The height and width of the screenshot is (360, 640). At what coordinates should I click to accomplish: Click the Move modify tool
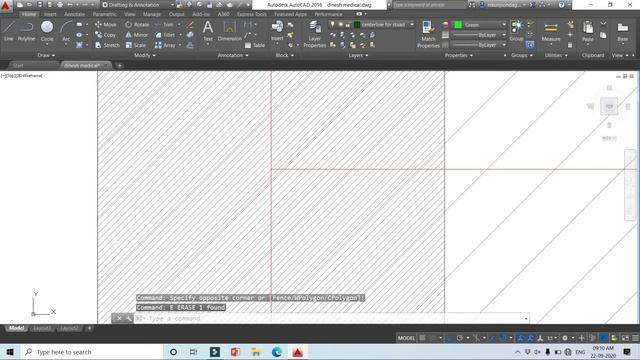point(105,24)
